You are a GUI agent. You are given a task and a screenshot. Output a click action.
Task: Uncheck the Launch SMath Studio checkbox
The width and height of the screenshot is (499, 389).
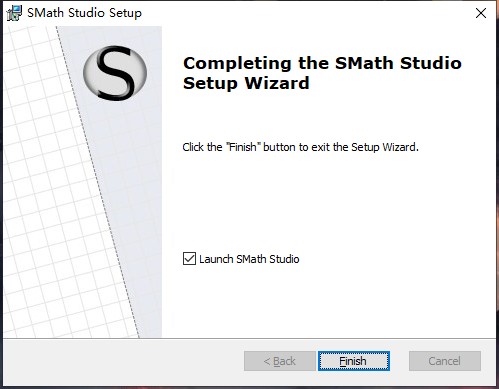pos(189,259)
